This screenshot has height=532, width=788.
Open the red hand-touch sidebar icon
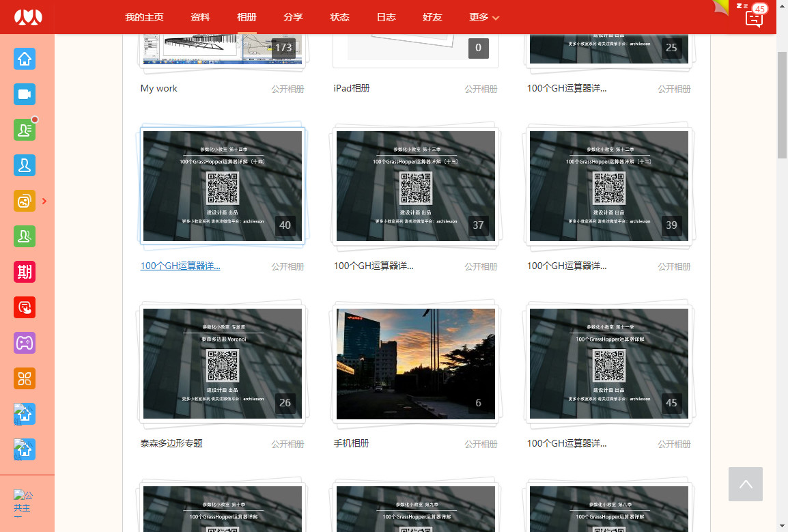click(x=25, y=307)
